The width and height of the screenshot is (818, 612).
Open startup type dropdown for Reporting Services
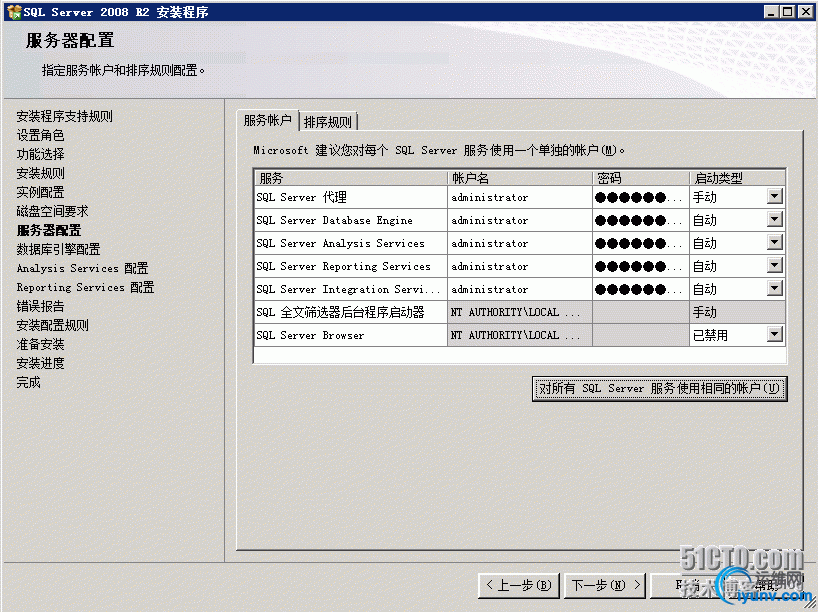click(775, 266)
